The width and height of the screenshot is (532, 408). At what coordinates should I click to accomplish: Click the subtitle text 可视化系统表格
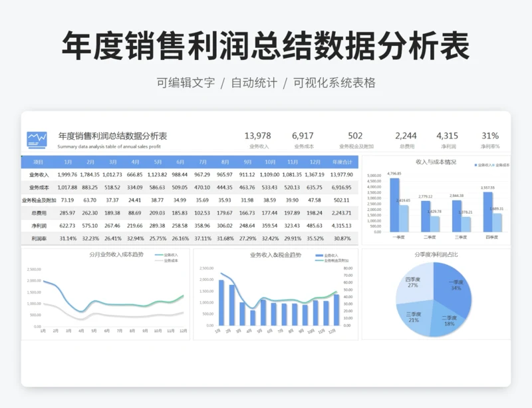pyautogui.click(x=334, y=83)
